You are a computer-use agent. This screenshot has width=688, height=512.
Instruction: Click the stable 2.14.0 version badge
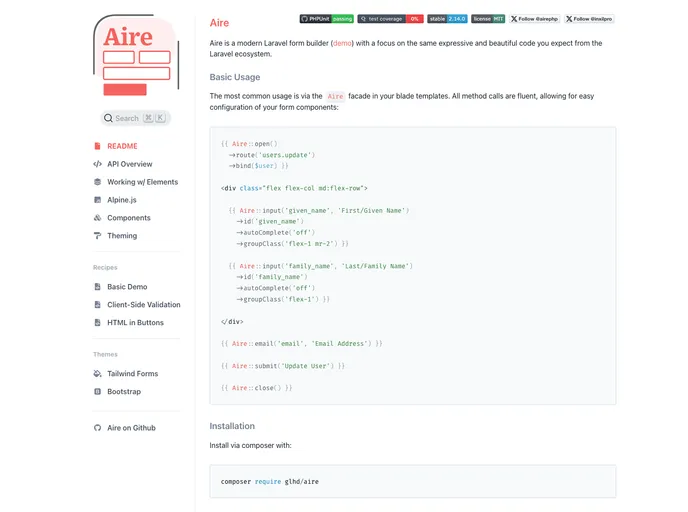(x=447, y=19)
